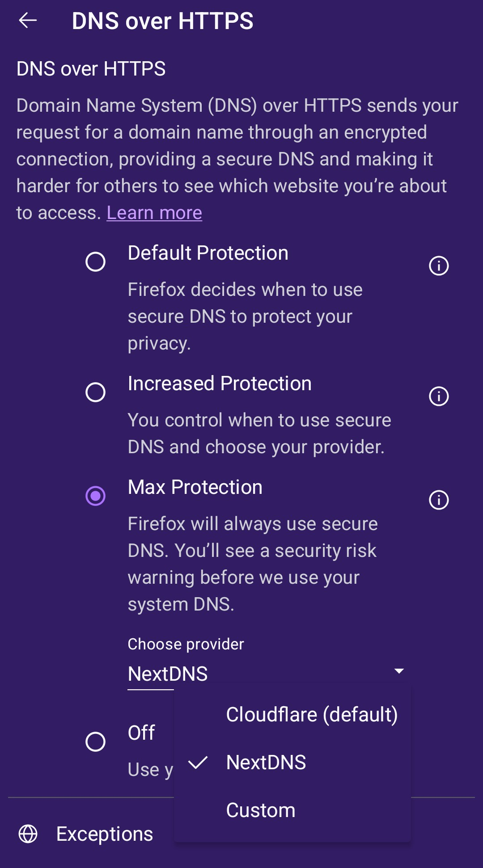Image resolution: width=483 pixels, height=868 pixels.
Task: Tap the Increased Protection title label
Action: point(220,383)
